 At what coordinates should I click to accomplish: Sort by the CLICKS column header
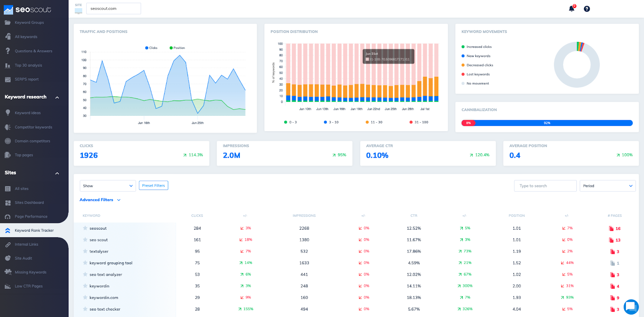coord(197,216)
